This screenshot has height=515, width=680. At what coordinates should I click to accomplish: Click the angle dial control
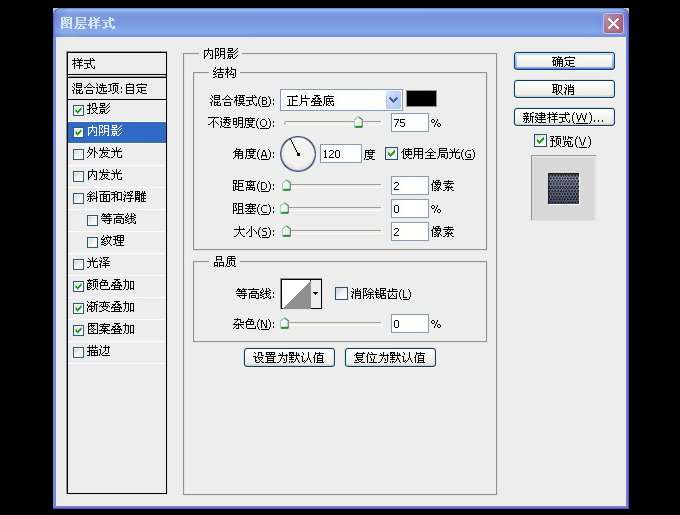tap(298, 154)
